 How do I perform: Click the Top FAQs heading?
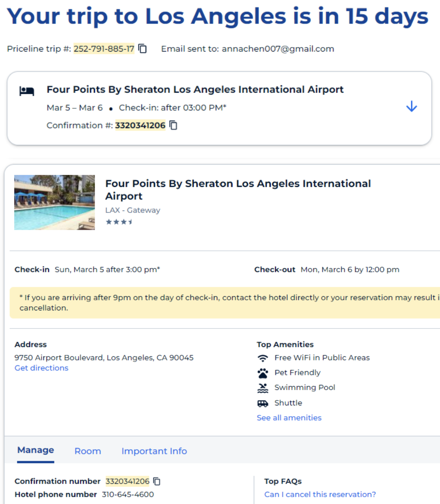tap(283, 481)
